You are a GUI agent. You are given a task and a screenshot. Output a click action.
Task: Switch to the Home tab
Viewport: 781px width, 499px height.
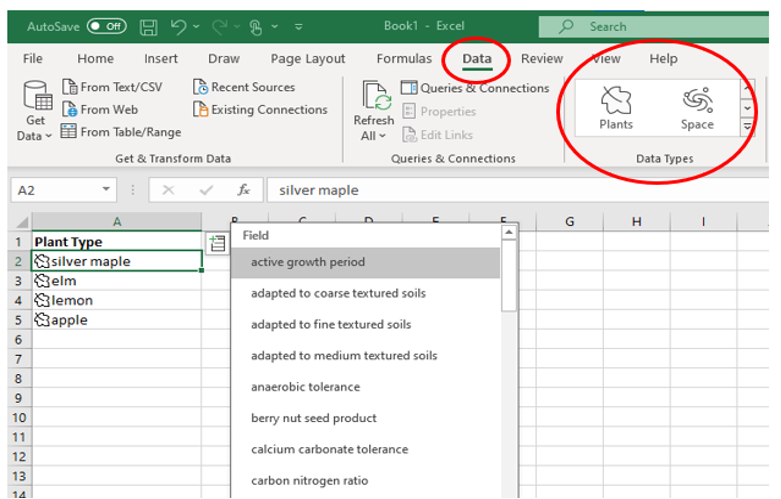point(95,59)
